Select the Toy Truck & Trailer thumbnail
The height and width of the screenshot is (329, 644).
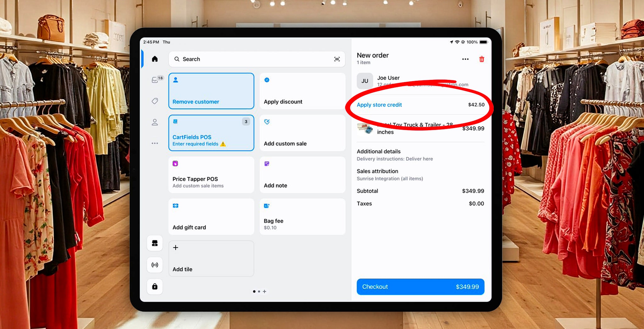pyautogui.click(x=365, y=128)
